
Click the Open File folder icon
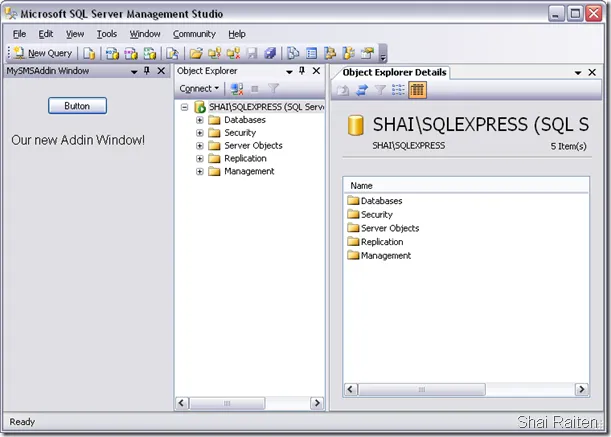pos(196,53)
